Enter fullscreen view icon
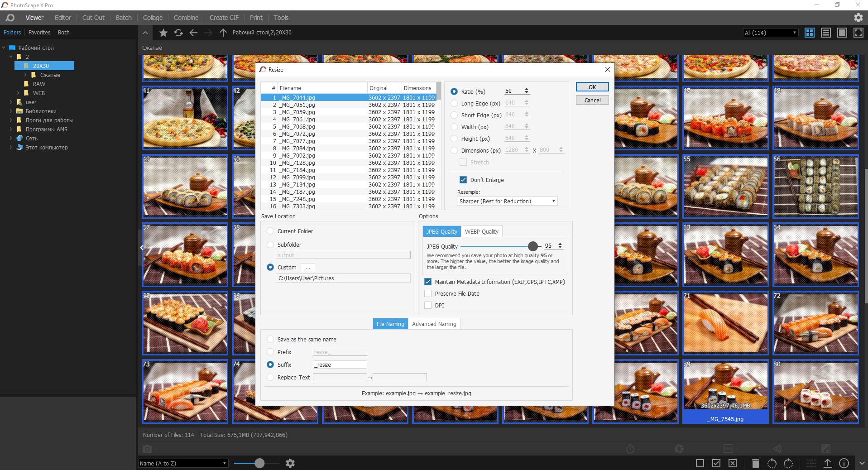 [858, 33]
